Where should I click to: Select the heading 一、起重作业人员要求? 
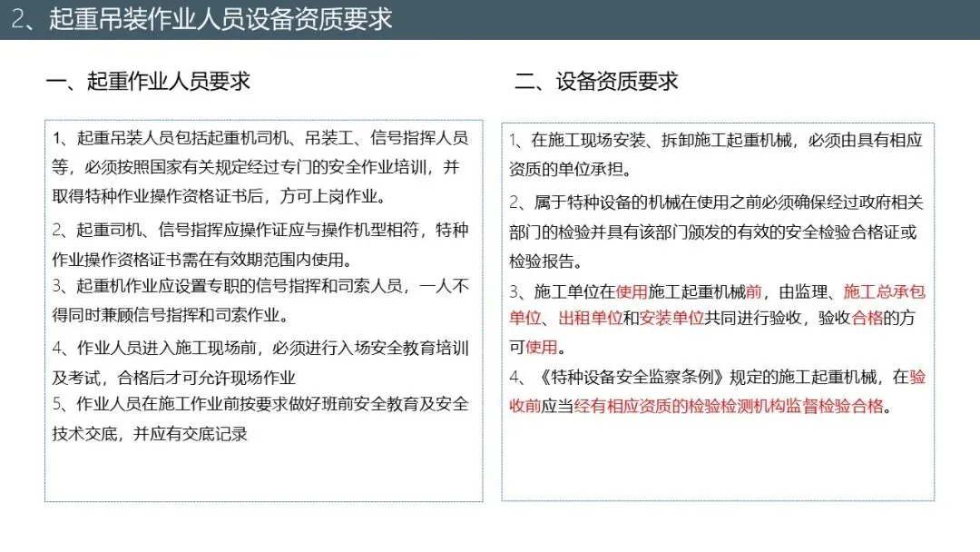pyautogui.click(x=148, y=82)
